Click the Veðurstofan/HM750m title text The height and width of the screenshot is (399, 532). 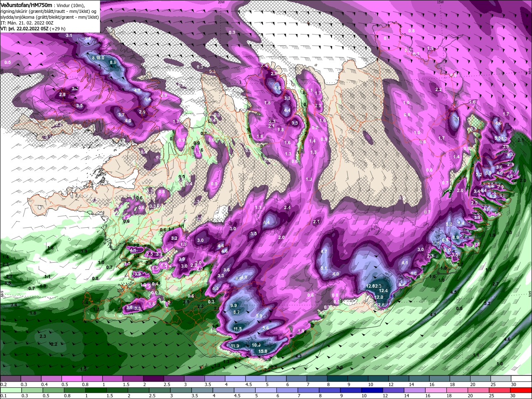tap(26, 5)
